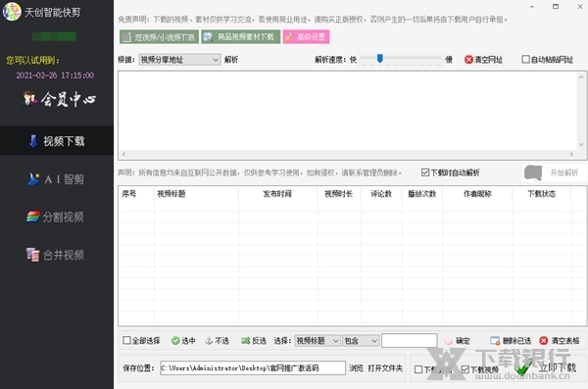Click the 反选 invert selection icon
588x389 pixels.
pyautogui.click(x=245, y=341)
